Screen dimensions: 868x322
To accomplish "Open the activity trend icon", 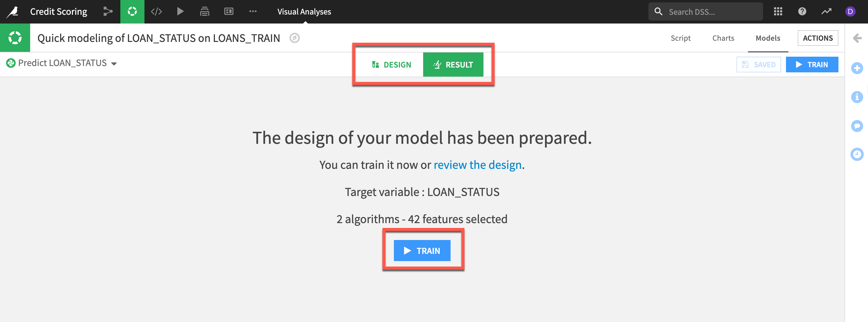I will (x=826, y=12).
